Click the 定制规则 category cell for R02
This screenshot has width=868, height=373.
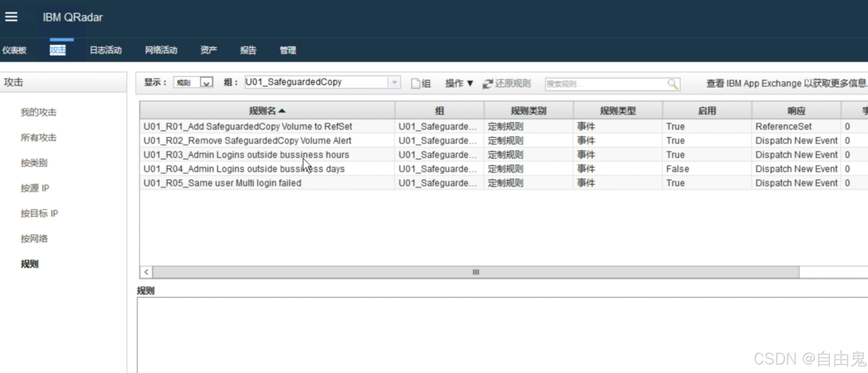(505, 141)
